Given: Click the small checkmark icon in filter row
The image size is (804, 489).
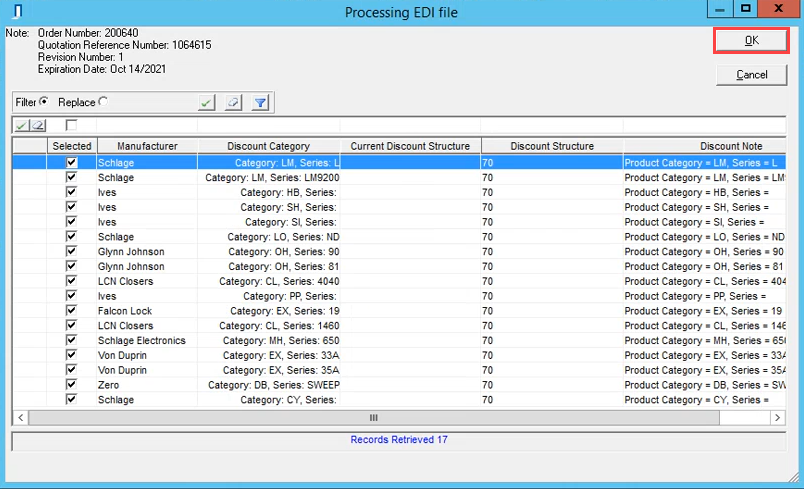Looking at the screenshot, I should point(22,125).
